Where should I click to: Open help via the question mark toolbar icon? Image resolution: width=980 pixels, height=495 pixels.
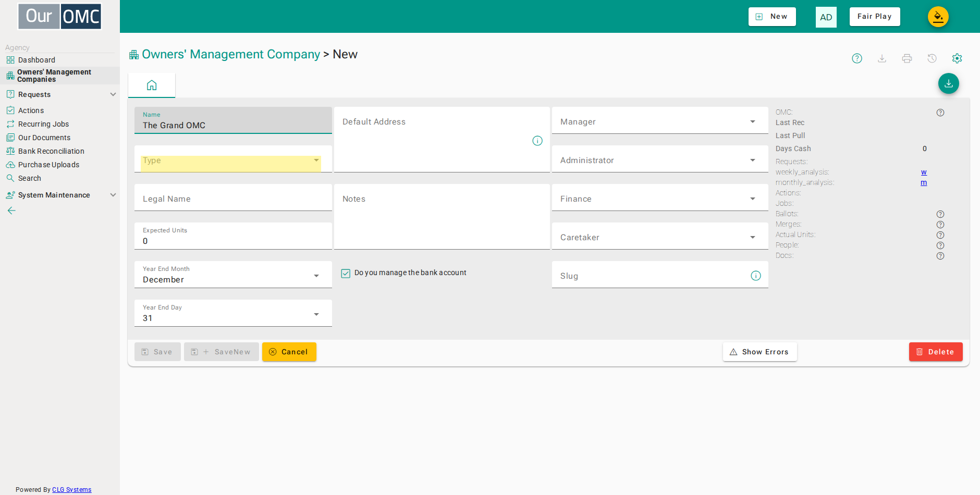tap(857, 58)
